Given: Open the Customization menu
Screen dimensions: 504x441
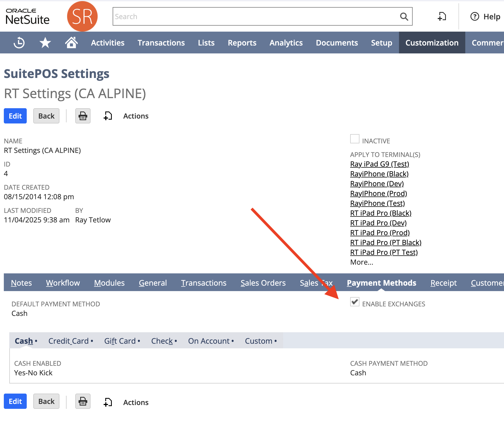Looking at the screenshot, I should pyautogui.click(x=432, y=43).
